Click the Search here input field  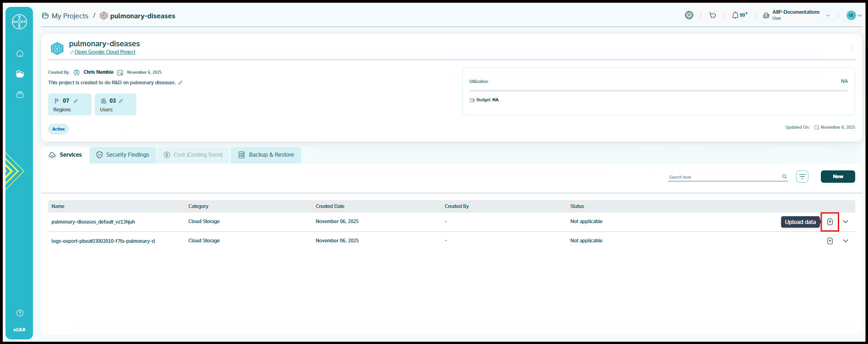tap(724, 177)
